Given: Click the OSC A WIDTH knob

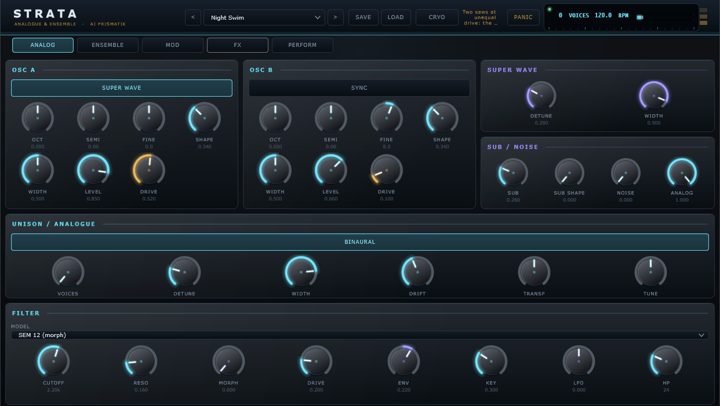Looking at the screenshot, I should click(38, 170).
